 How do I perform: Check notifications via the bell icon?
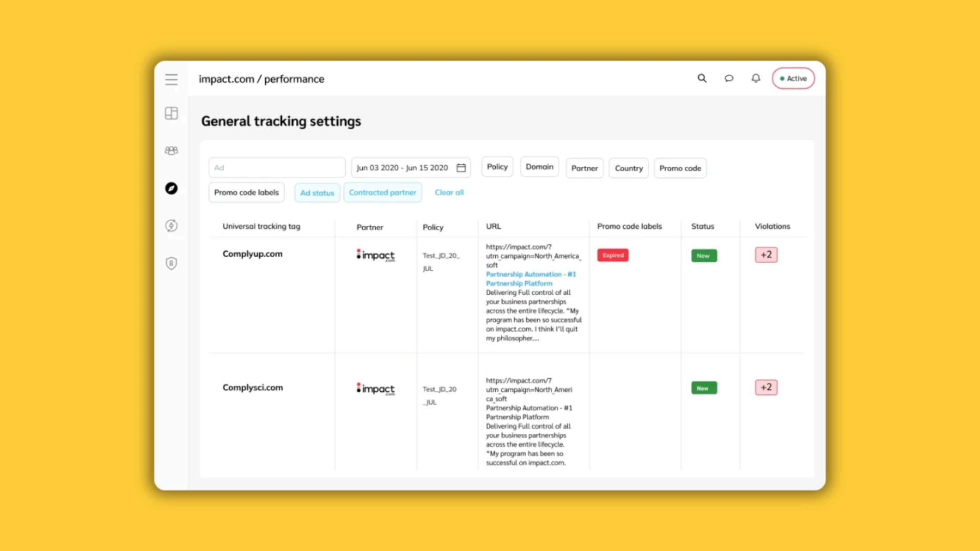click(756, 78)
